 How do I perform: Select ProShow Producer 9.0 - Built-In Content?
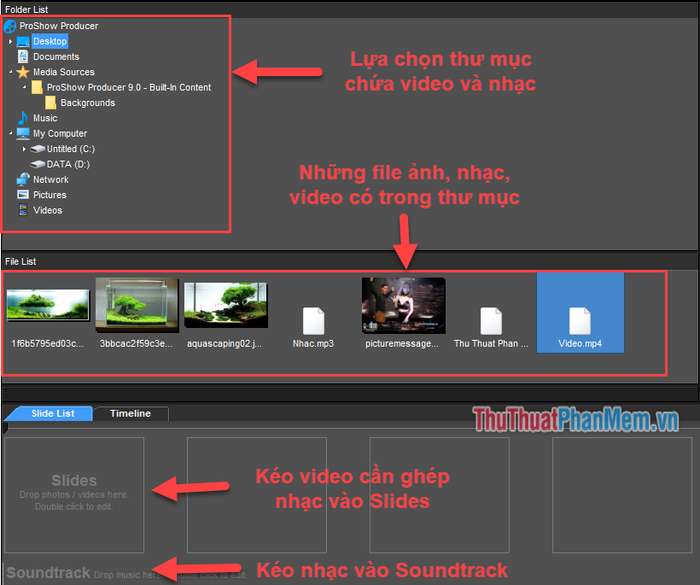coord(129,88)
